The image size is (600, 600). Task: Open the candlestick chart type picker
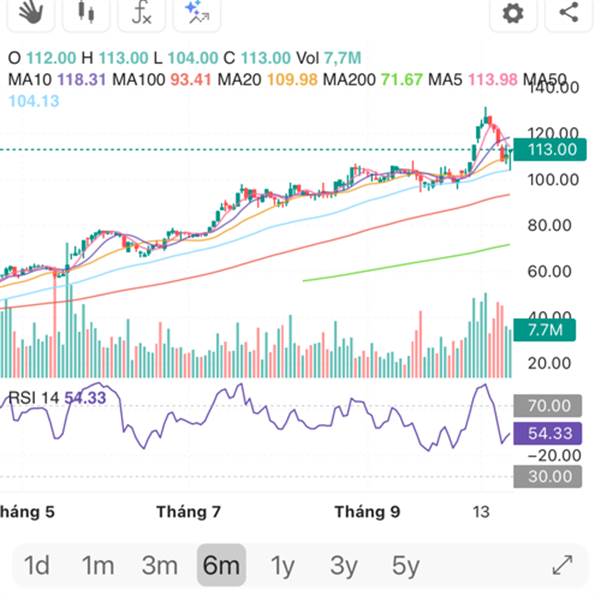(86, 12)
